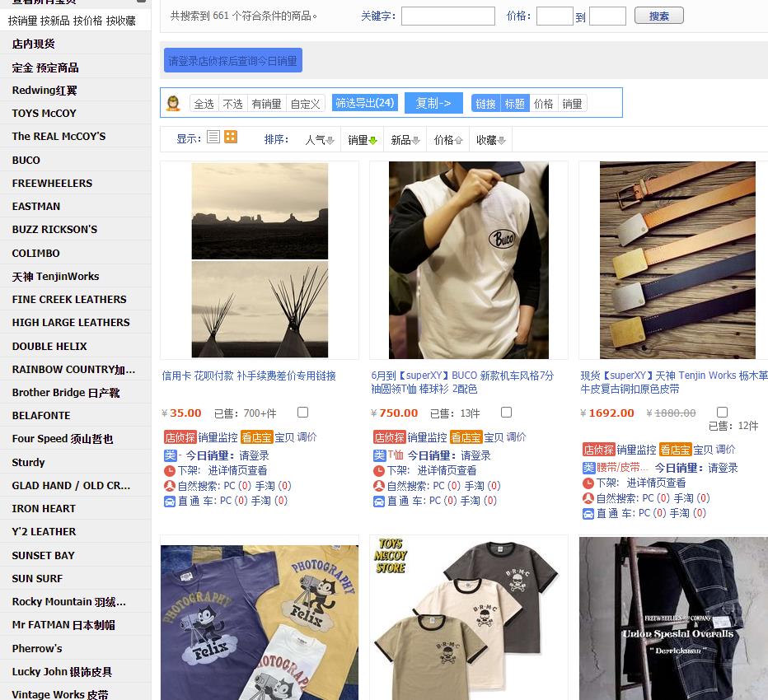Click 下架 clock icon for the Tenjin belt
This screenshot has height=700, width=768.
(x=588, y=483)
